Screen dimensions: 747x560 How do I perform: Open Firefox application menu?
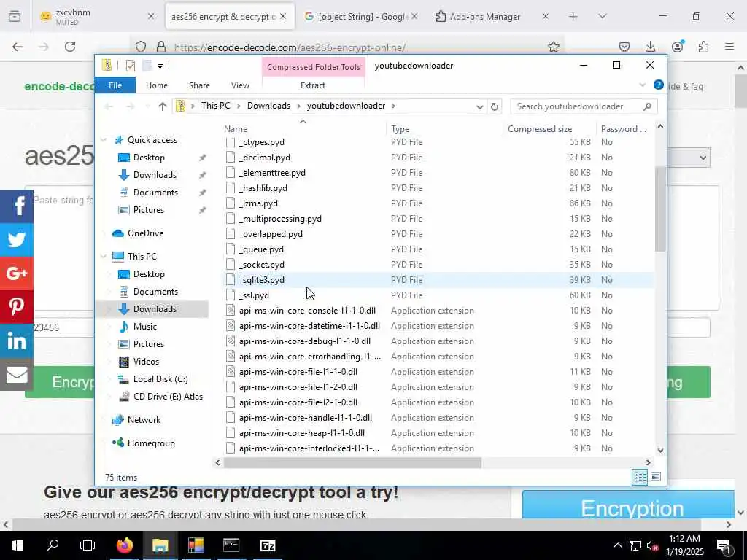click(729, 47)
